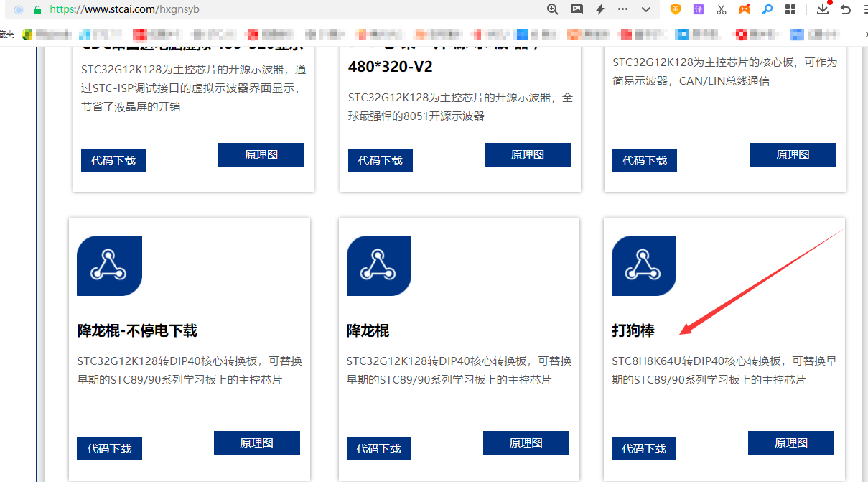Click 原理图 on the 降龙棍-不停电下载 card
Image resolution: width=868 pixels, height=482 pixels.
pos(257,442)
